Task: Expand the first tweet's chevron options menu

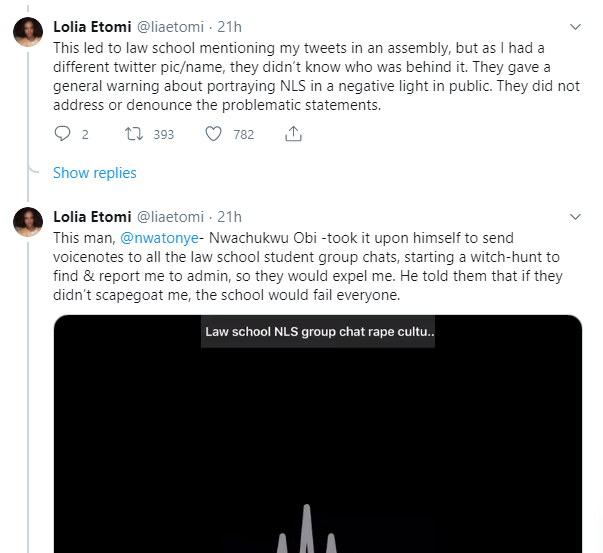Action: pyautogui.click(x=575, y=27)
